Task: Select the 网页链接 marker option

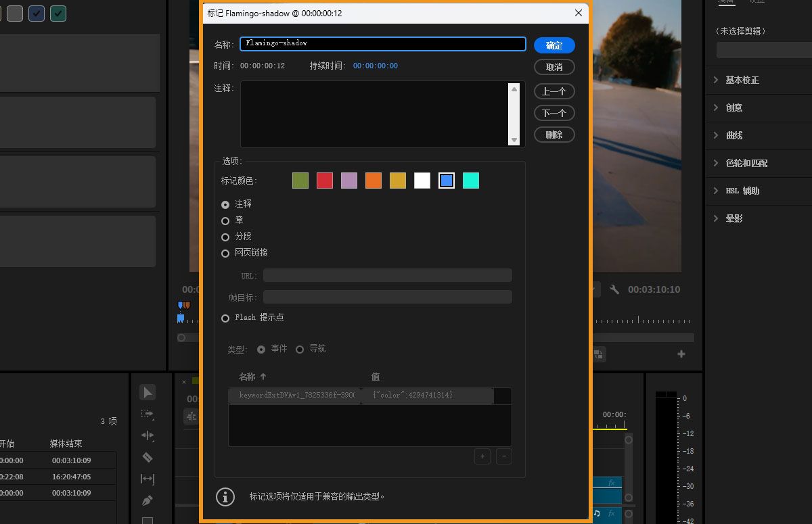Action: (x=225, y=253)
